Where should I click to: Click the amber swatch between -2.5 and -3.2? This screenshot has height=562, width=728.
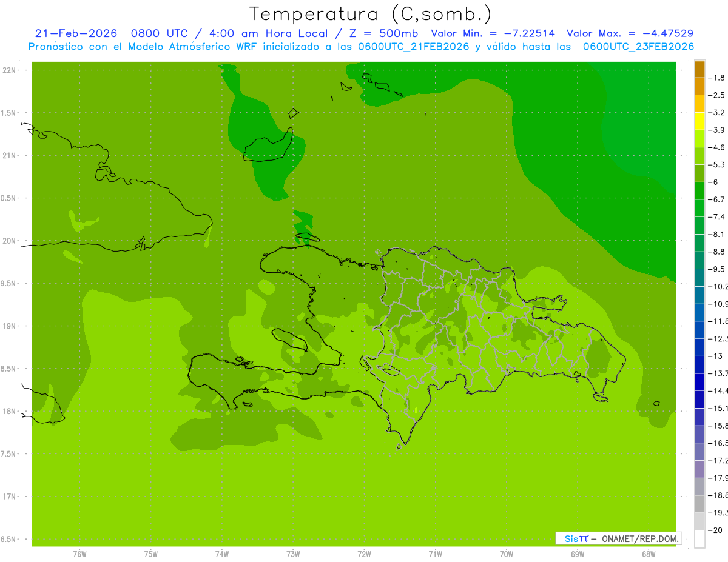point(699,104)
